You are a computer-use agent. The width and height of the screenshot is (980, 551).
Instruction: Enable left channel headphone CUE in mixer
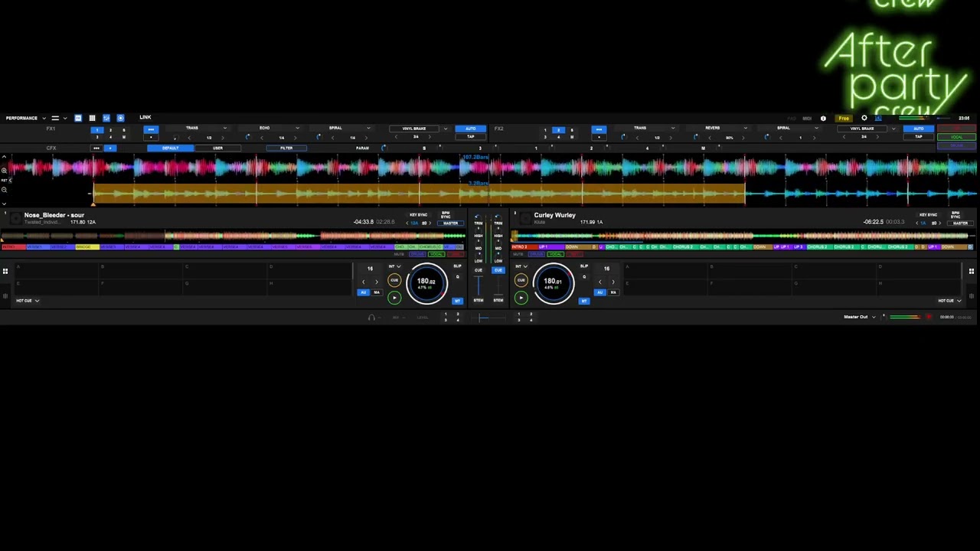point(479,270)
